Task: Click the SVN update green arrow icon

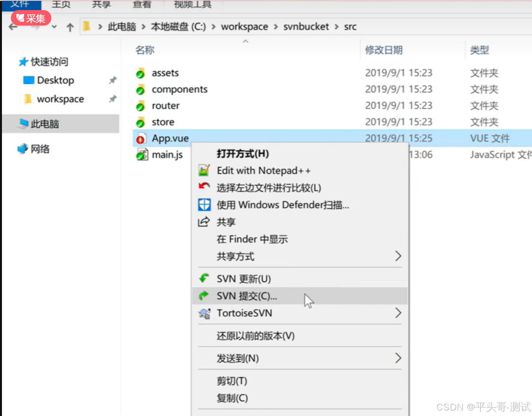Action: 204,278
